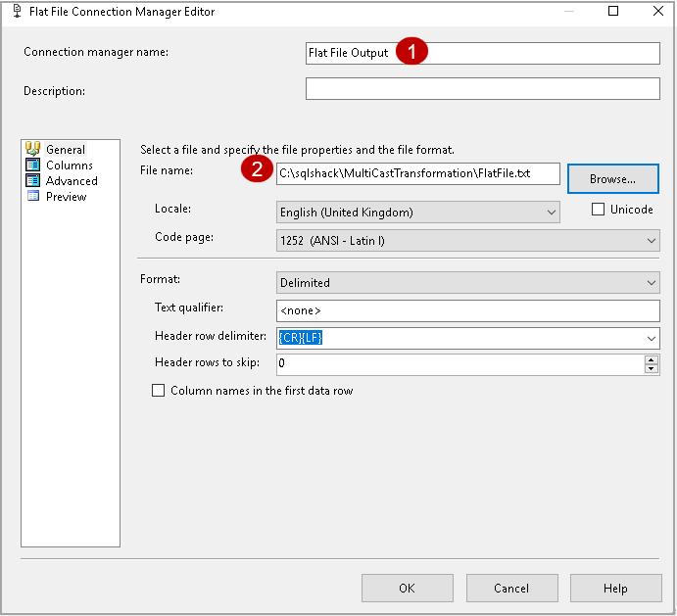This screenshot has width=677, height=616.
Task: Open the Locale dropdown
Action: click(552, 213)
